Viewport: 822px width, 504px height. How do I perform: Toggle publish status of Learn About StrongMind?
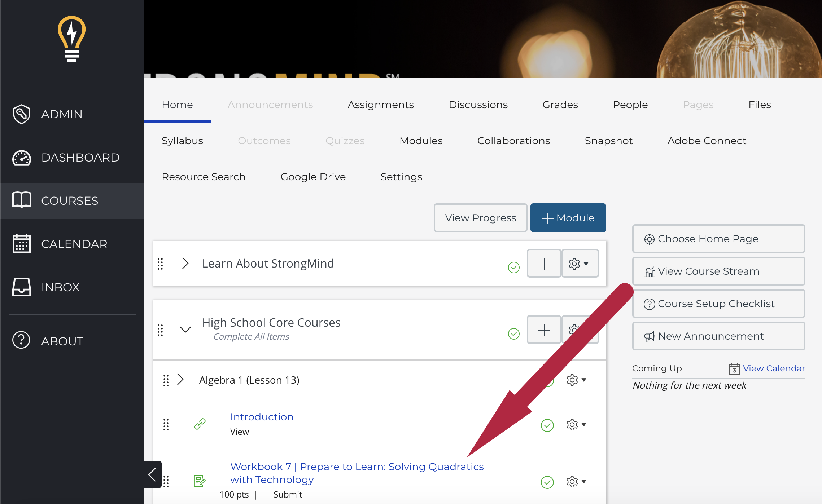coord(514,268)
